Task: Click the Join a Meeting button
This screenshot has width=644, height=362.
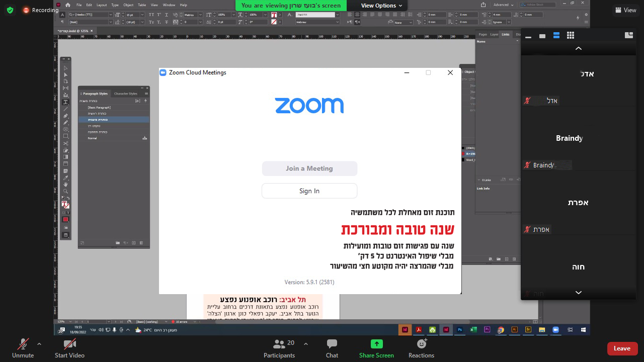Action: pos(309,168)
